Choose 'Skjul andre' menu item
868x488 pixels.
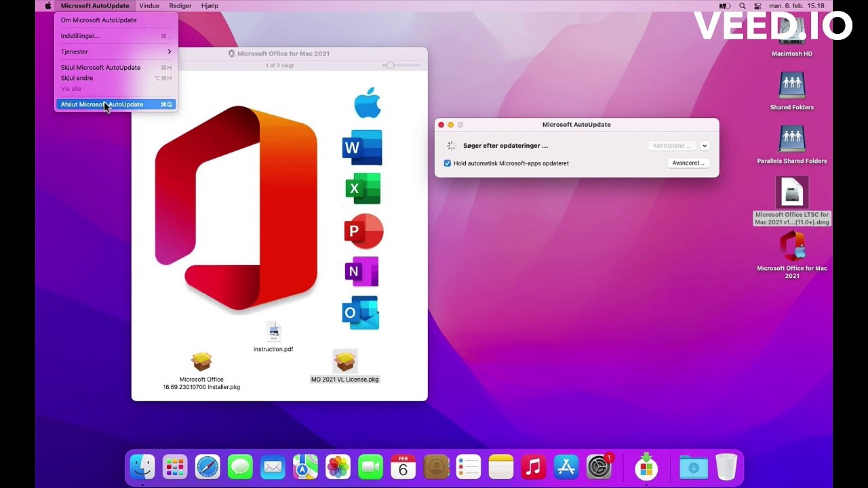click(116, 78)
